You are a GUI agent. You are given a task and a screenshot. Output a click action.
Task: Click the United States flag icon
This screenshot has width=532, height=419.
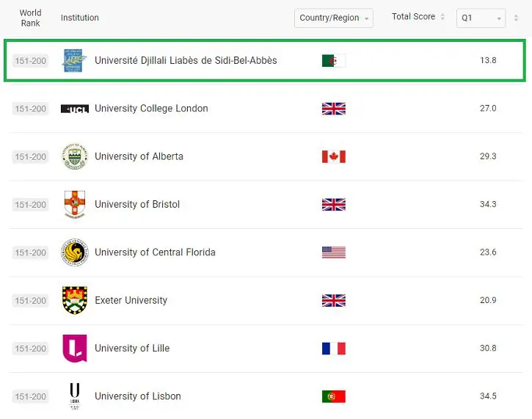334,252
